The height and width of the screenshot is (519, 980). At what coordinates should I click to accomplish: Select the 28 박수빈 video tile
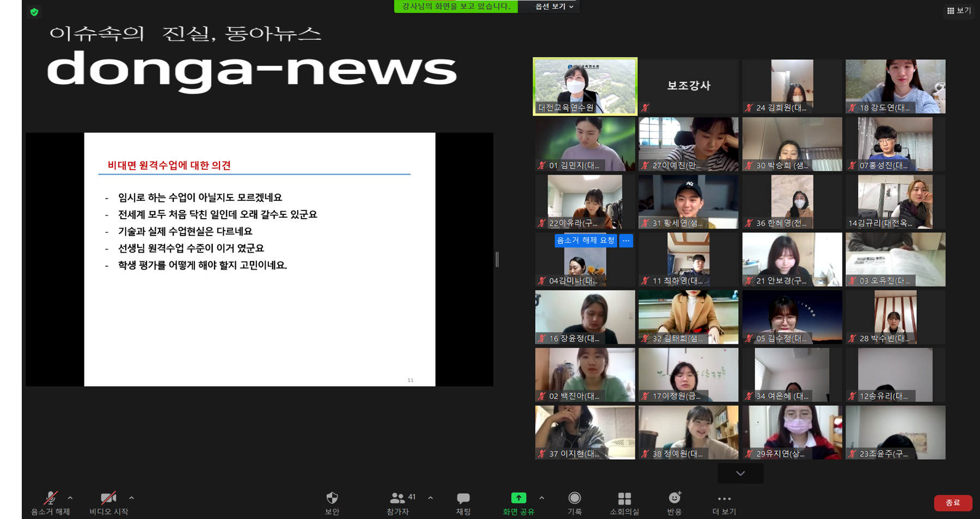pos(896,317)
